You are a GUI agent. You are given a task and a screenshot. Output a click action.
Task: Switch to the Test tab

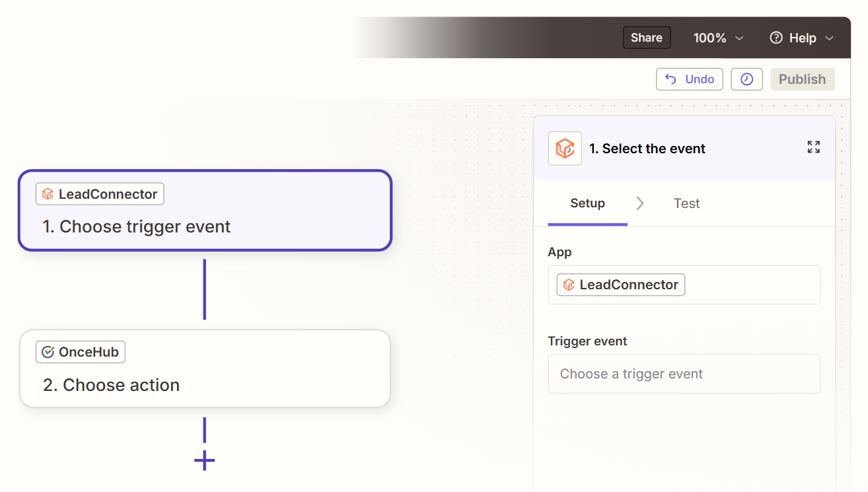pyautogui.click(x=686, y=203)
